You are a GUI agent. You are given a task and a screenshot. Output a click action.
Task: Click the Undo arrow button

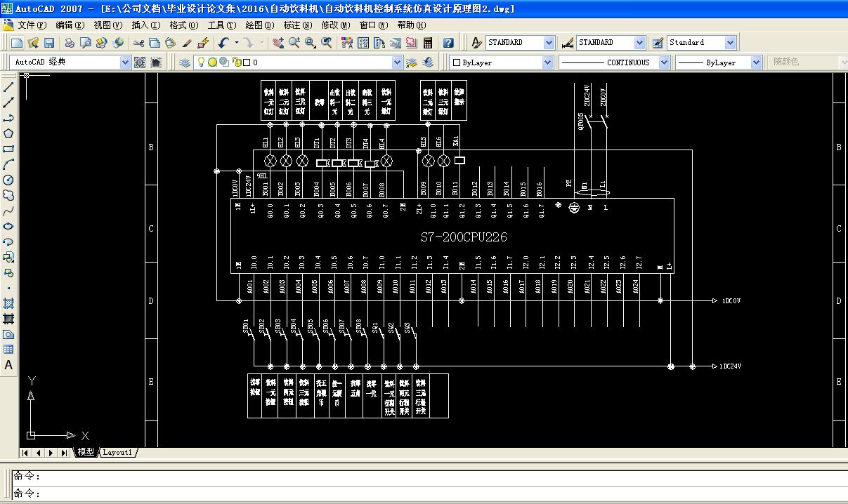223,43
